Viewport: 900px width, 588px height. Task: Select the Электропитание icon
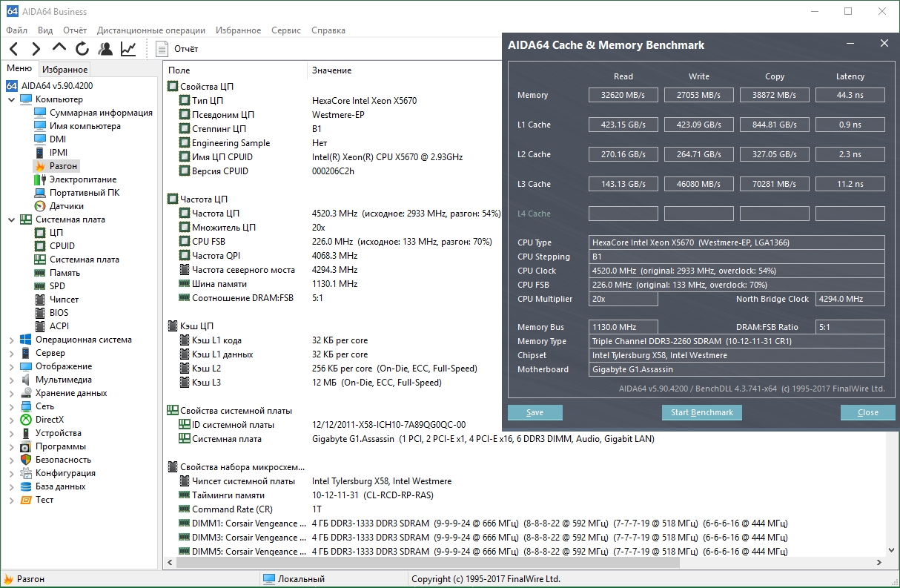40,179
